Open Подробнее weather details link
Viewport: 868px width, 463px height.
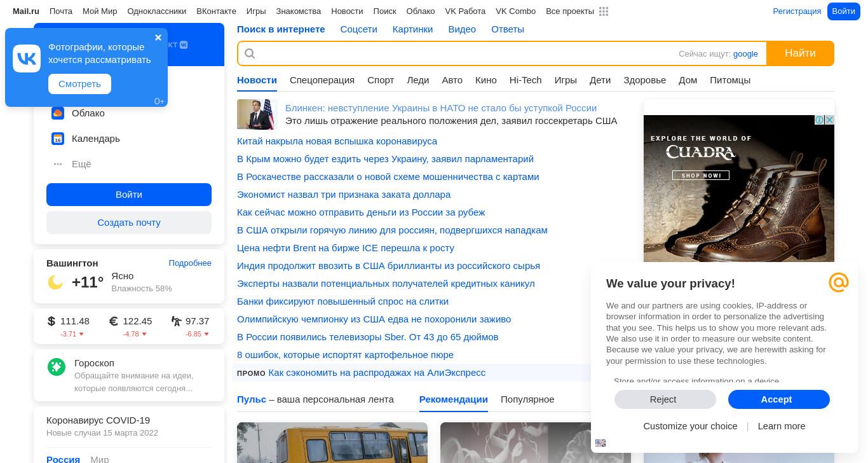click(x=190, y=263)
